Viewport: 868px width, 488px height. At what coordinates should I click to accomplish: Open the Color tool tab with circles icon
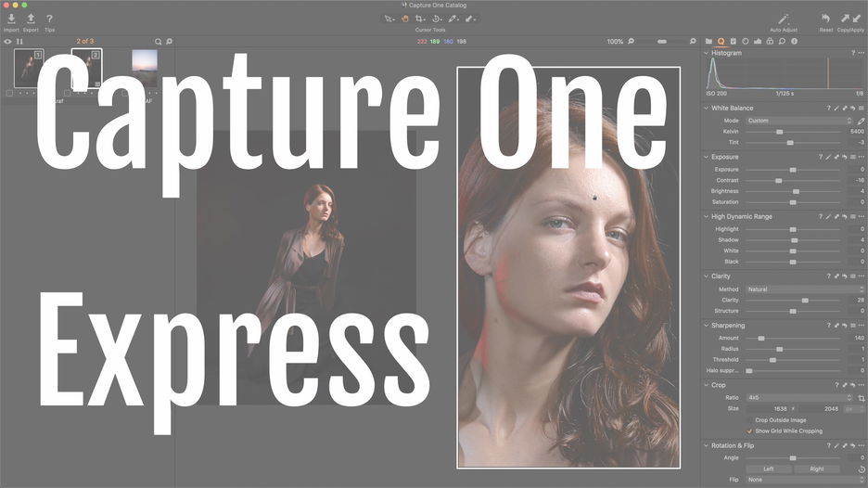[770, 41]
